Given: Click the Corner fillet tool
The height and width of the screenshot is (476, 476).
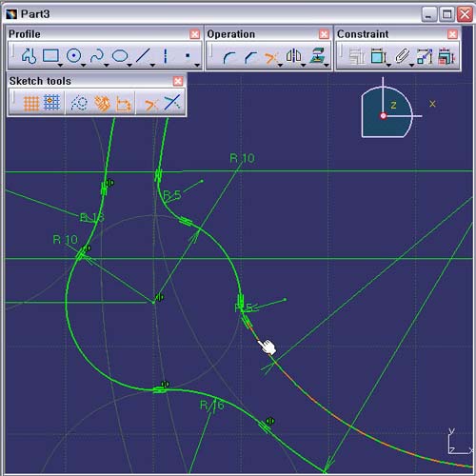Looking at the screenshot, I should (229, 57).
